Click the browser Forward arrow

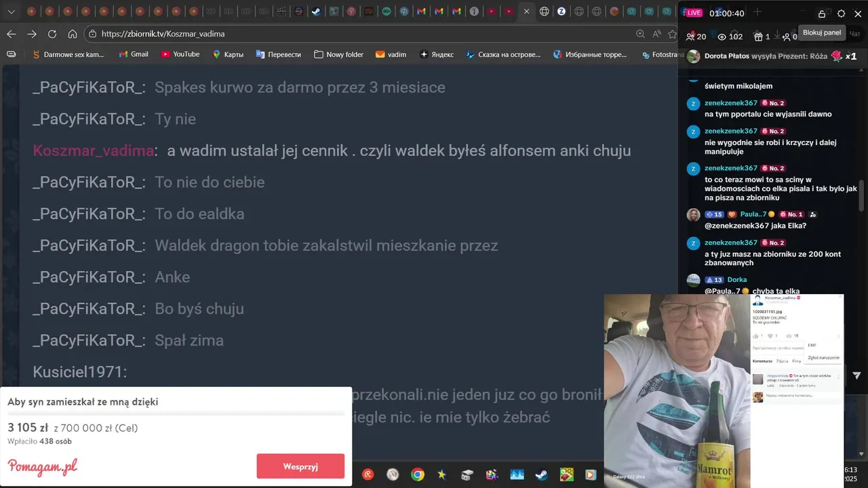click(32, 34)
